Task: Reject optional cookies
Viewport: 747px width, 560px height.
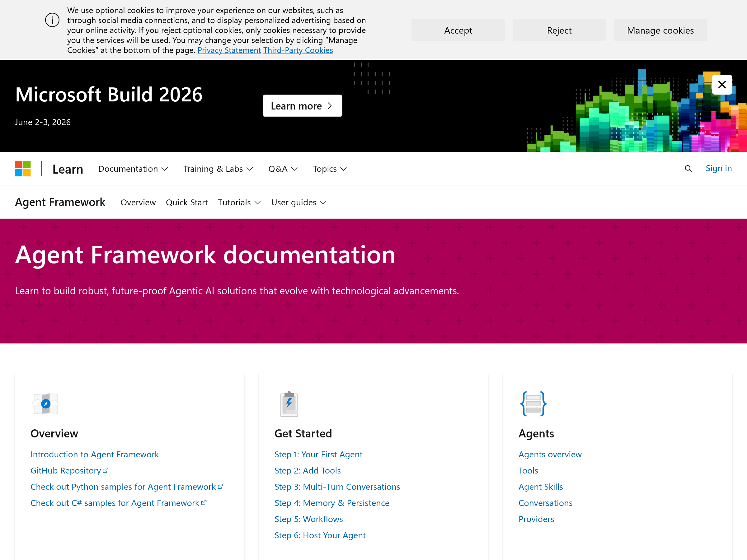Action: pyautogui.click(x=559, y=30)
